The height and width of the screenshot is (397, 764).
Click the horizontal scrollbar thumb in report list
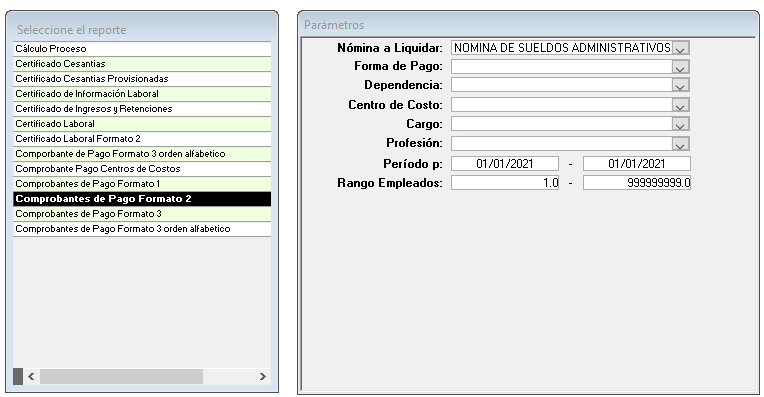[x=121, y=376]
